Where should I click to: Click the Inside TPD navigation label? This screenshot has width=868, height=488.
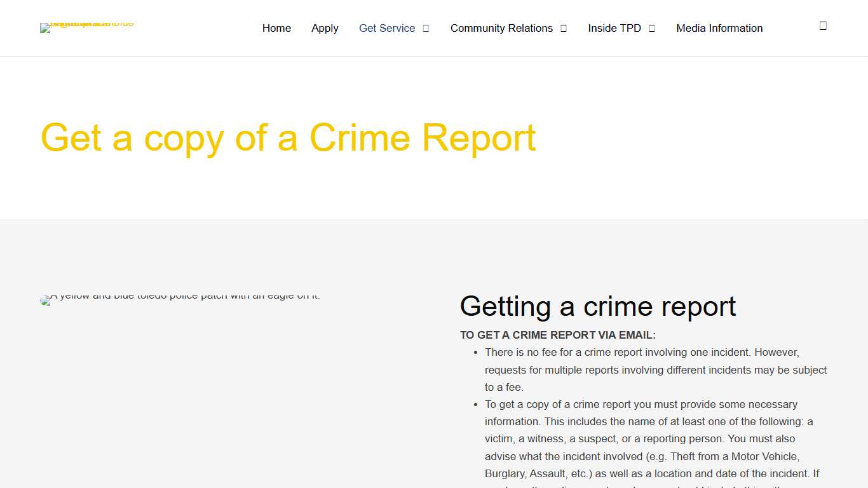[x=614, y=28]
